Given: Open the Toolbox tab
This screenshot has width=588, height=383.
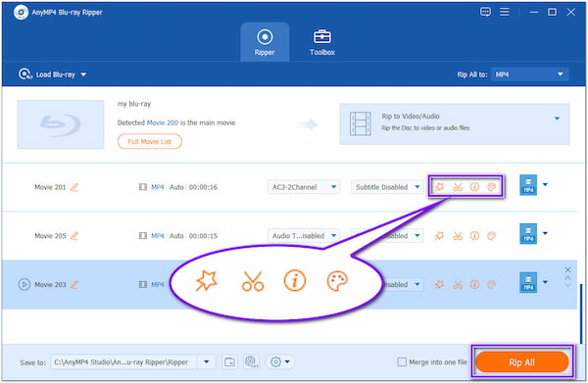Looking at the screenshot, I should click(322, 42).
